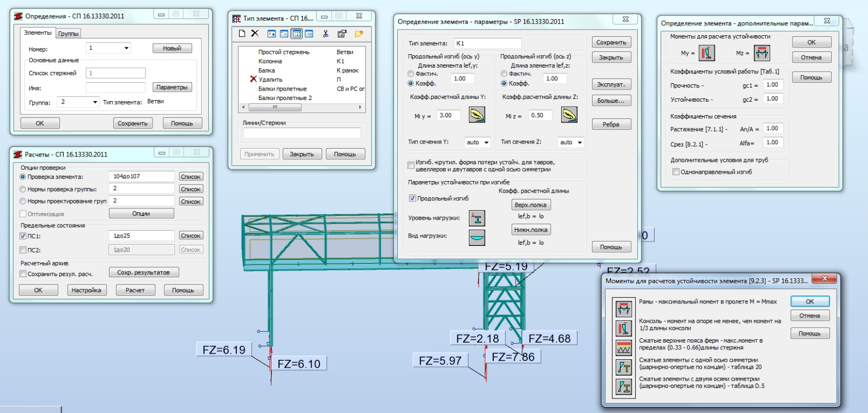868x413 pixels.
Task: Expand the Группа dropdown
Action: click(94, 102)
